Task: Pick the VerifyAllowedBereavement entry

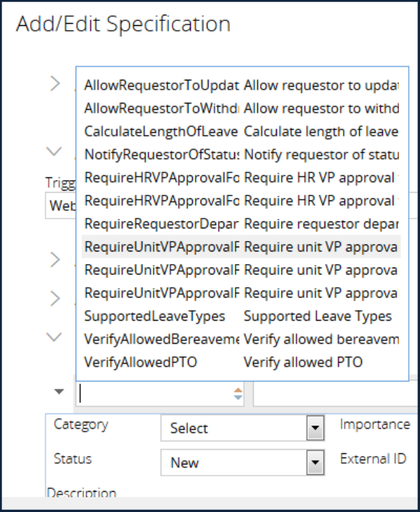Action: click(162, 339)
